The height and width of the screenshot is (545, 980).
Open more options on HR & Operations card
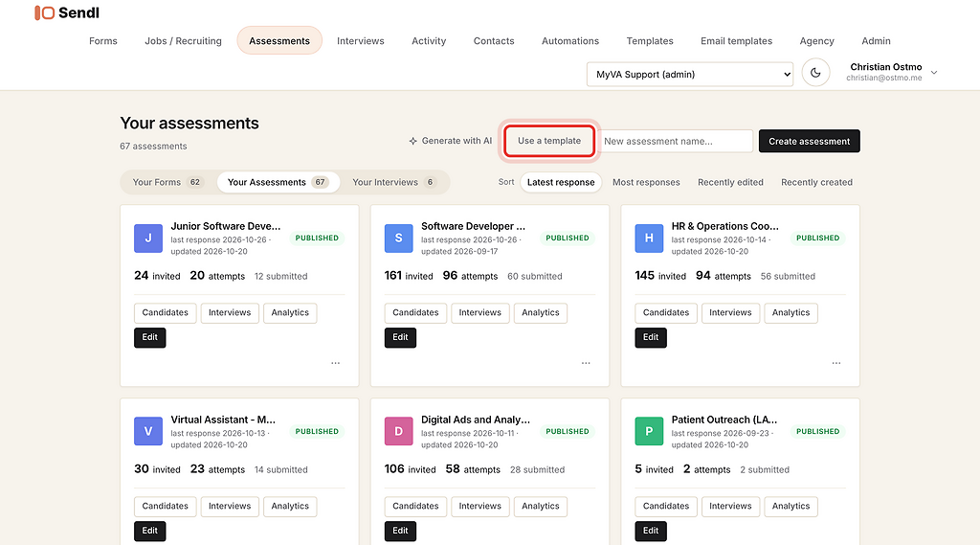[x=836, y=363]
